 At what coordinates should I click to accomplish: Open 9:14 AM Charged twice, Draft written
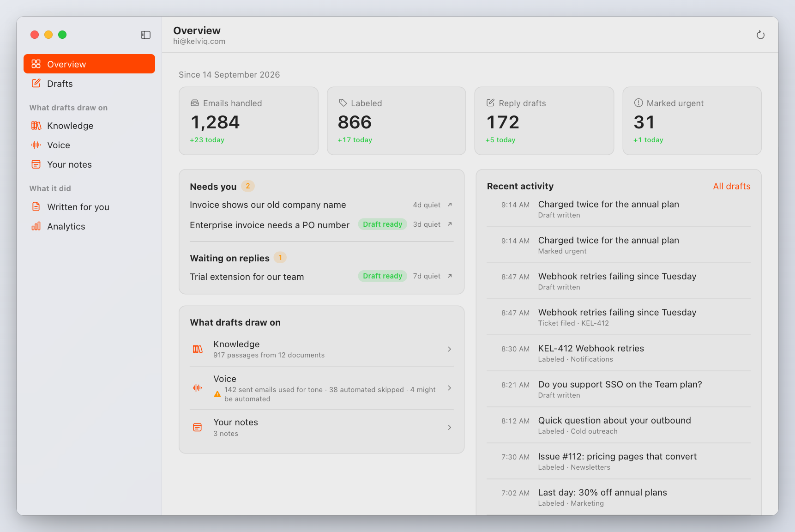point(619,209)
